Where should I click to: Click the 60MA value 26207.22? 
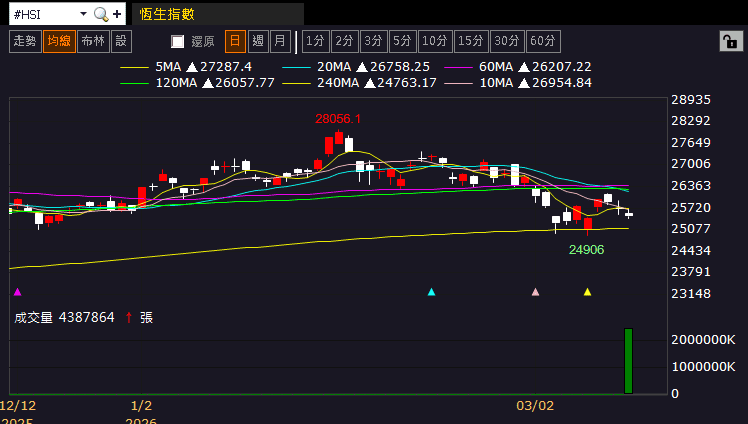point(561,67)
